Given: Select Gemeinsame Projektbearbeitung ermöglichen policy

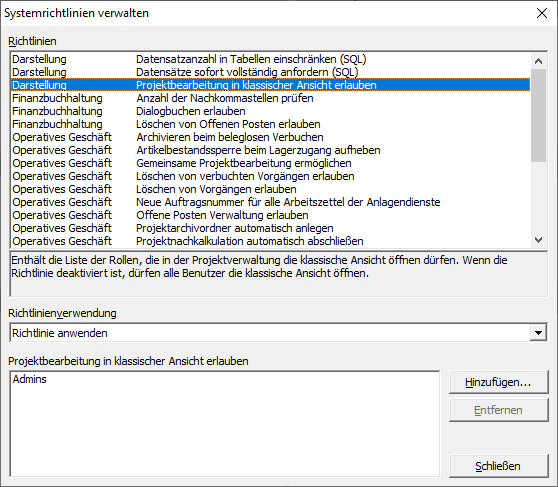Looking at the screenshot, I should (x=270, y=163).
